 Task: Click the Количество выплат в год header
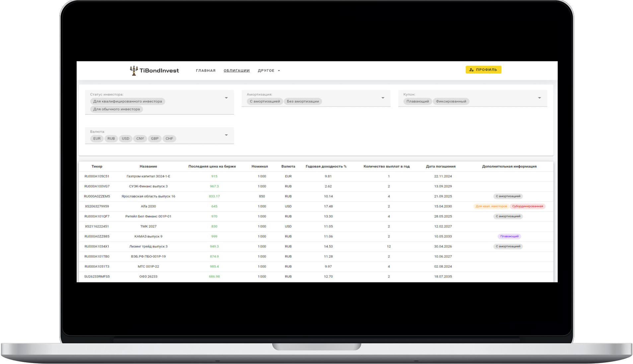[387, 167]
